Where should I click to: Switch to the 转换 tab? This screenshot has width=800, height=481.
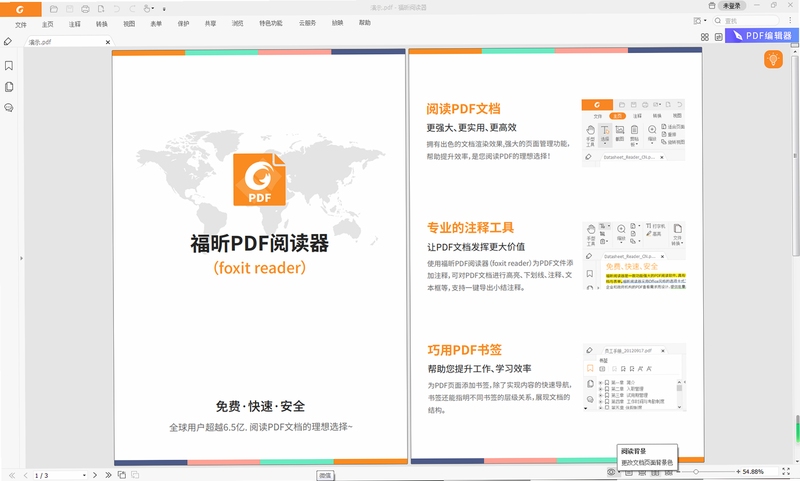[102, 24]
